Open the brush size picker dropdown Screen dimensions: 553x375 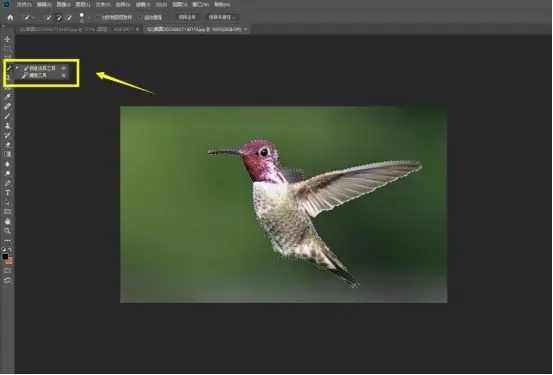coord(90,17)
